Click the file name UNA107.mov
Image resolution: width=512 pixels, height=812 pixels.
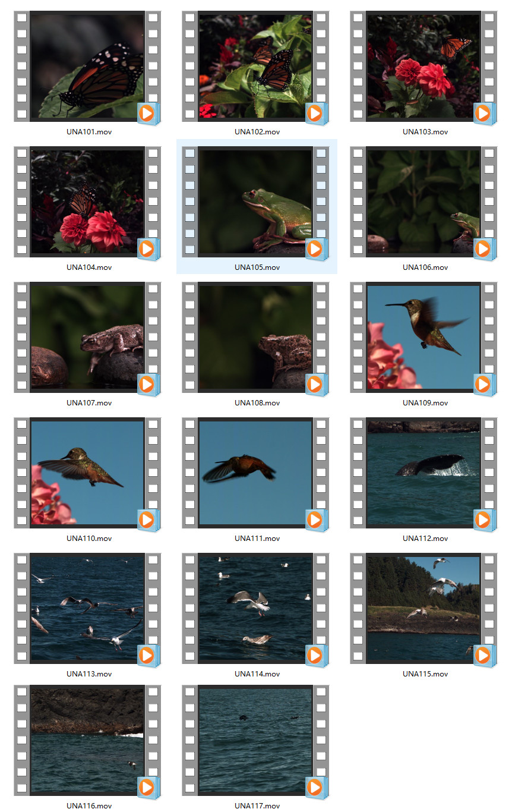pyautogui.click(x=89, y=403)
